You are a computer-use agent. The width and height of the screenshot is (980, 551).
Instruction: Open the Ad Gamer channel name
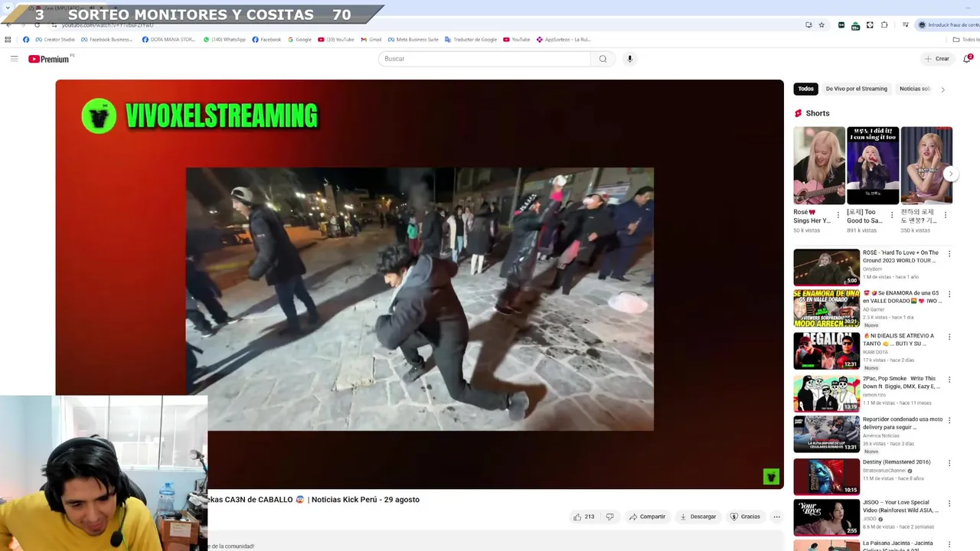(873, 309)
